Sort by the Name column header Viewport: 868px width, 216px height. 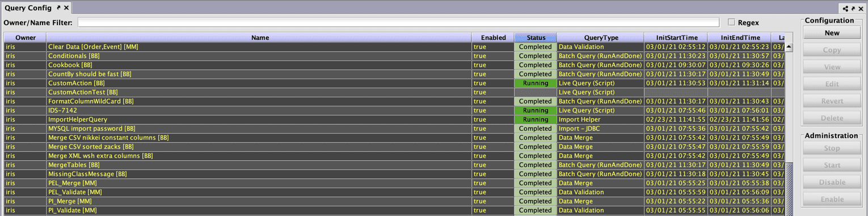click(x=260, y=38)
